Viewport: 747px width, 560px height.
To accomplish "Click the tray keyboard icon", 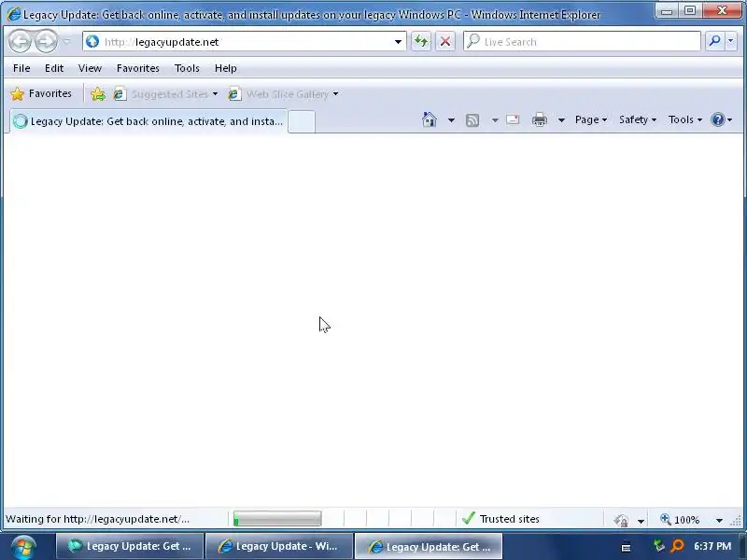I will [626, 547].
